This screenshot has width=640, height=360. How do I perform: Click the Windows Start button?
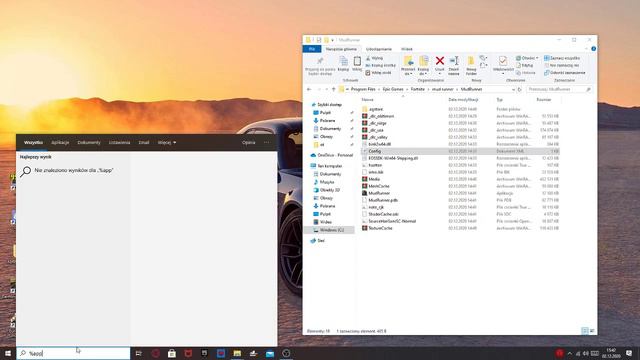pyautogui.click(x=8, y=353)
